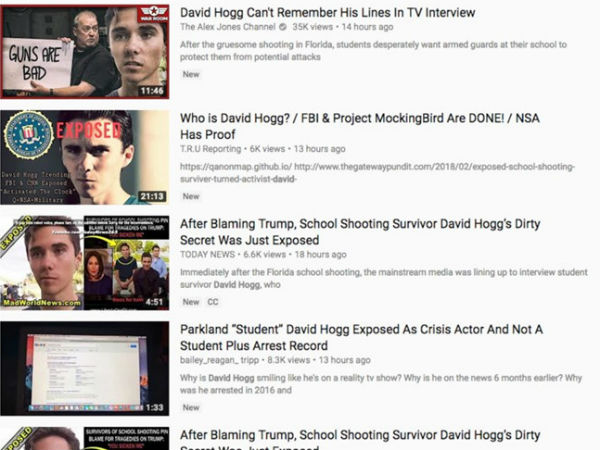This screenshot has height=450, width=600.
Task: Click '6.6K views · 18 hours ago' text
Action: point(295,254)
